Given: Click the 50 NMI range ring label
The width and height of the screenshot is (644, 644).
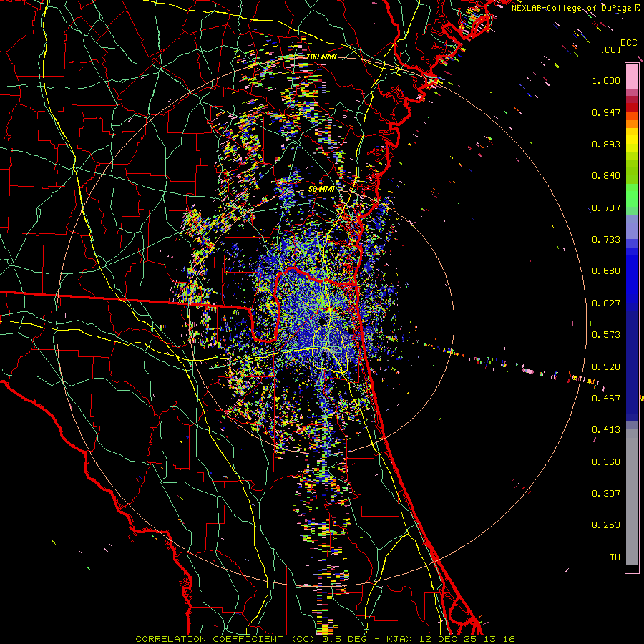Looking at the screenshot, I should (x=321, y=189).
